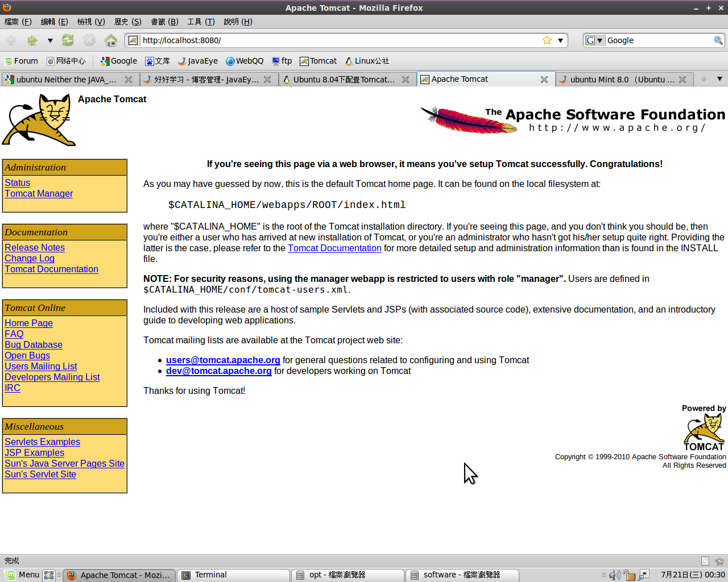Open the 檢視 (V) menu
This screenshot has height=582, width=728.
pos(91,22)
